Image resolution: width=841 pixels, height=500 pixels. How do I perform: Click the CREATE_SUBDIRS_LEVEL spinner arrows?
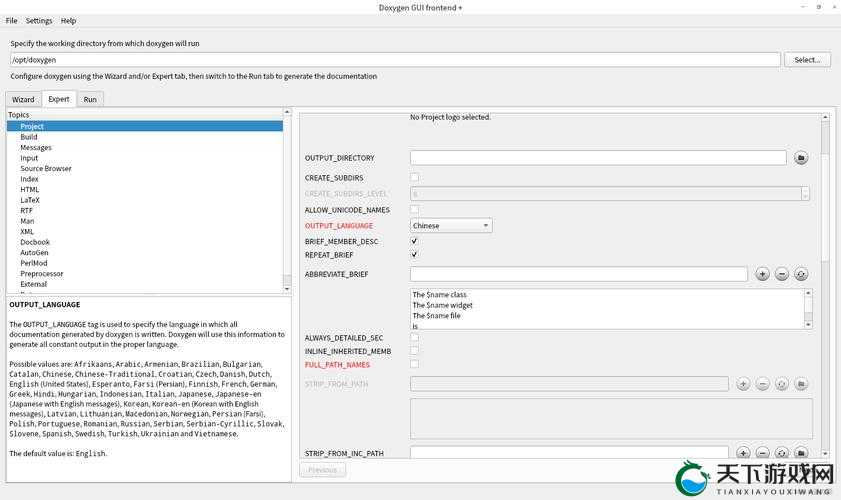click(805, 194)
